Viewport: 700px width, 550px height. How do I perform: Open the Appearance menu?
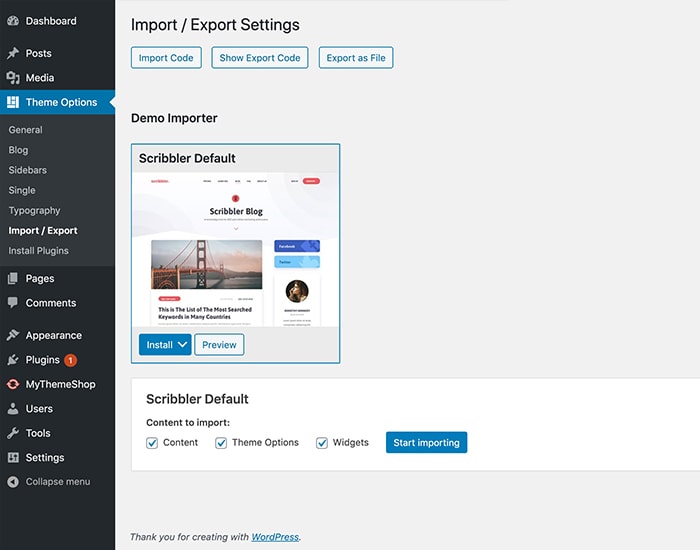[x=58, y=335]
